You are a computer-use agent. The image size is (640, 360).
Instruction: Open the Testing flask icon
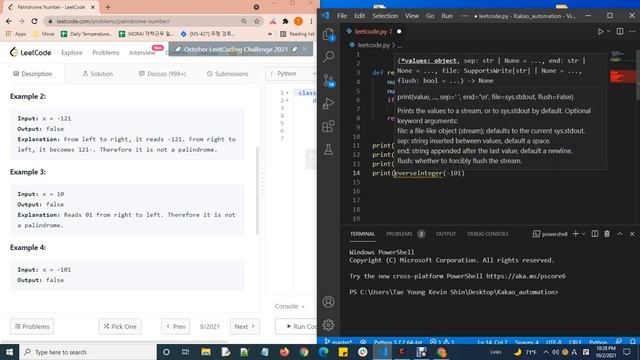[x=329, y=149]
